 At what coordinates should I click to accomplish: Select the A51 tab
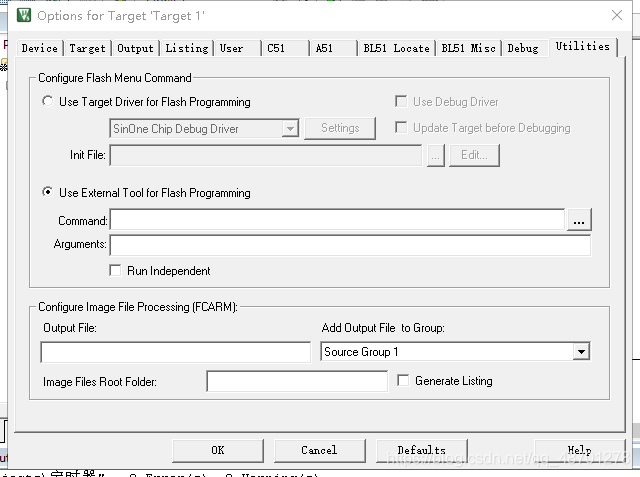pos(333,48)
